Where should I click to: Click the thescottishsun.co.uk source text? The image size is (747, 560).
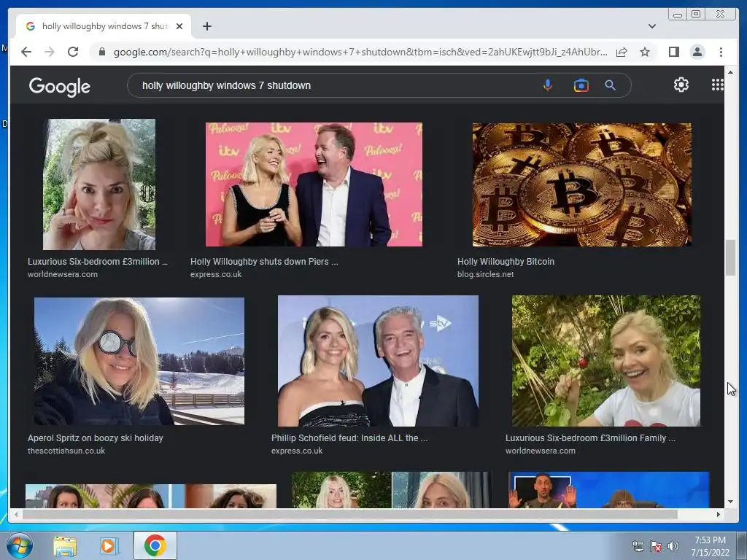click(x=66, y=451)
